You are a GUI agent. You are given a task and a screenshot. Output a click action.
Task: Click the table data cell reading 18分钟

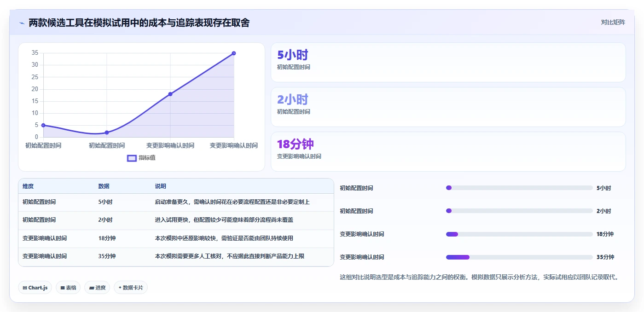107,238
